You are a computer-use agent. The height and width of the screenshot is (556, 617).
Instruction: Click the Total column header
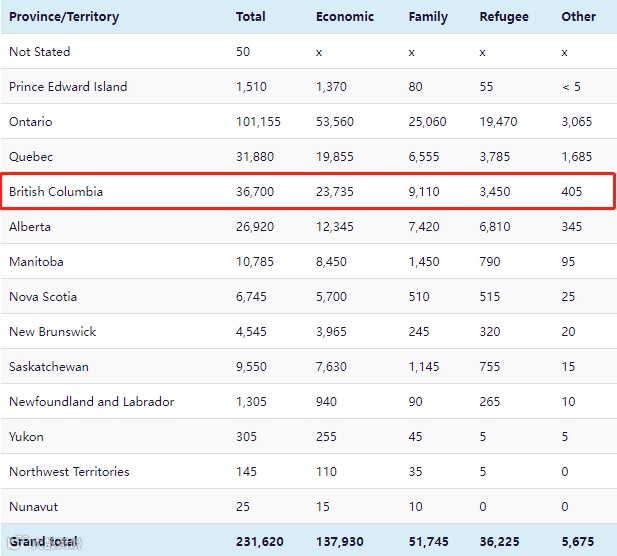pyautogui.click(x=250, y=16)
